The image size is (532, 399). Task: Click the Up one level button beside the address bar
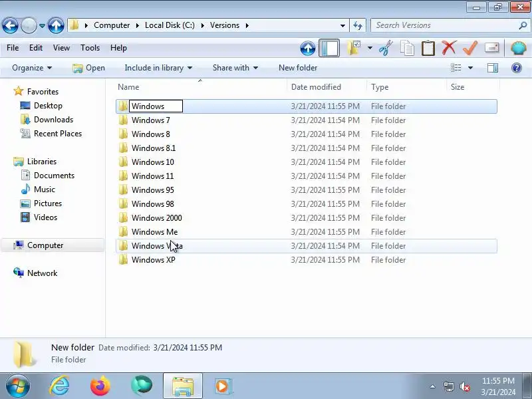click(x=56, y=25)
